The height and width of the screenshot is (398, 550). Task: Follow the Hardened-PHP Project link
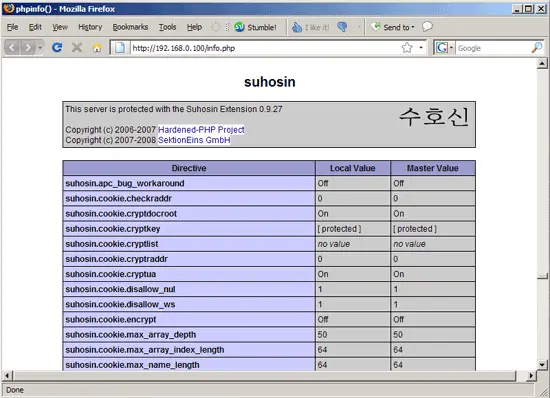point(201,130)
